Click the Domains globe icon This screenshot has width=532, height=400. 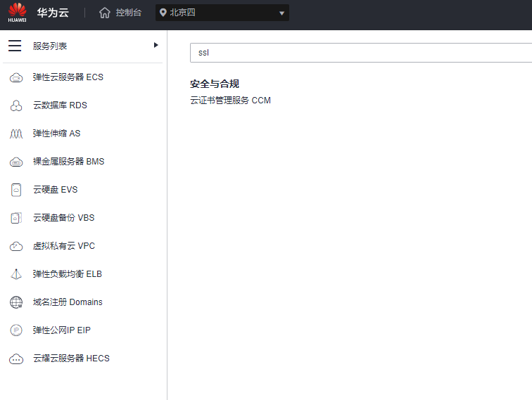tap(16, 302)
